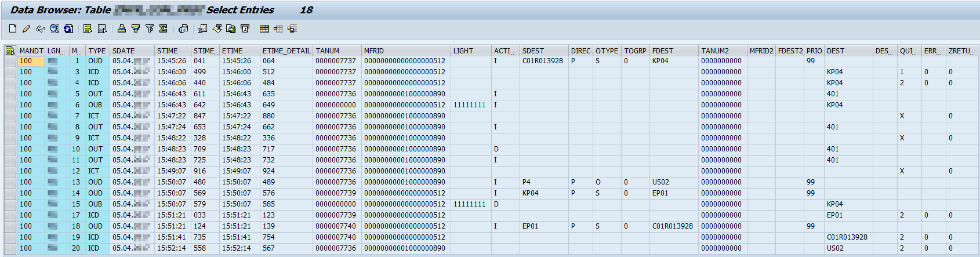The image size is (980, 257).
Task: Click the Word Processing export icon
Action: (x=217, y=28)
